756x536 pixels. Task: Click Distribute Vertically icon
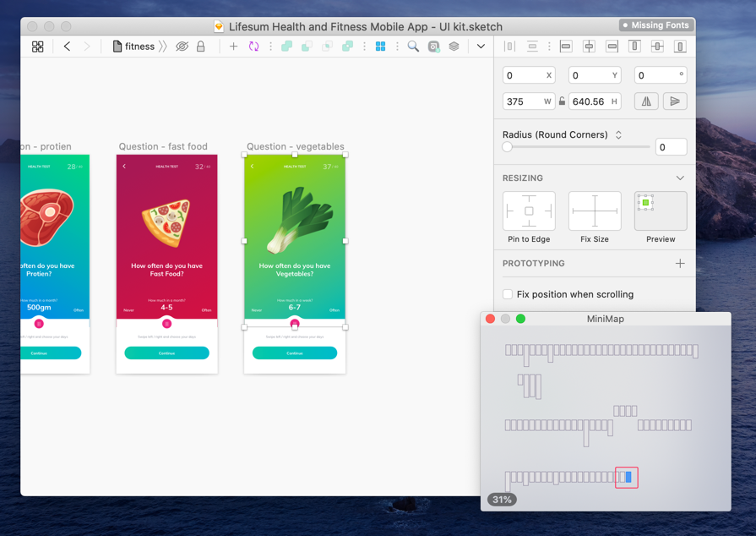pyautogui.click(x=532, y=46)
